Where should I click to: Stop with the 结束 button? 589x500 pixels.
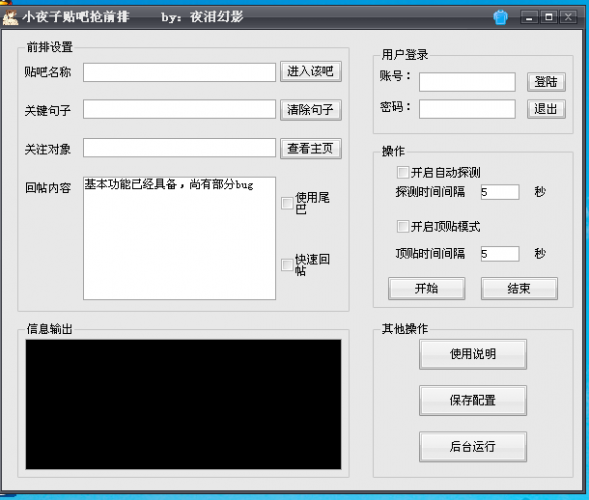pyautogui.click(x=519, y=289)
